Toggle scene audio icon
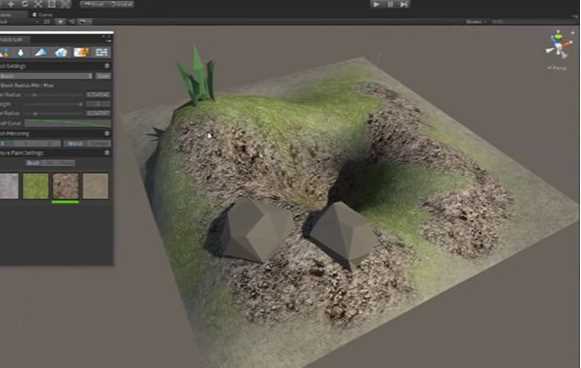Image resolution: width=581 pixels, height=368 pixels. tap(72, 21)
